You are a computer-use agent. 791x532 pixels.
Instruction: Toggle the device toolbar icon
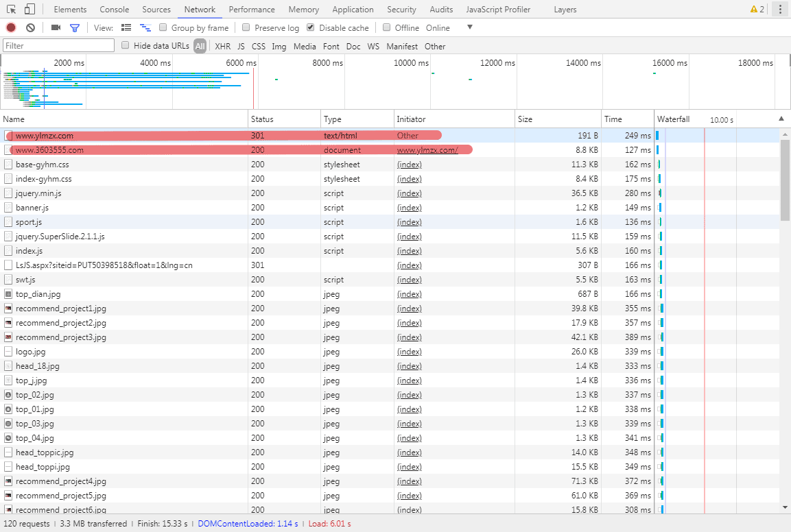29,10
